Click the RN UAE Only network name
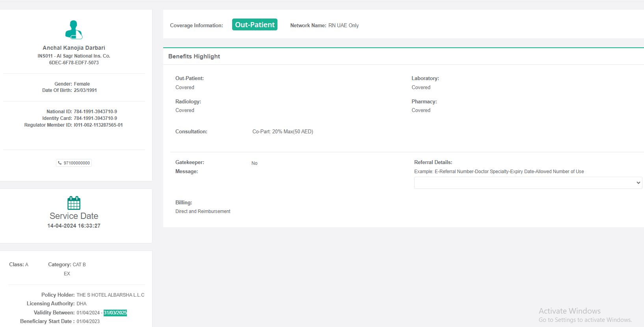 [x=343, y=26]
